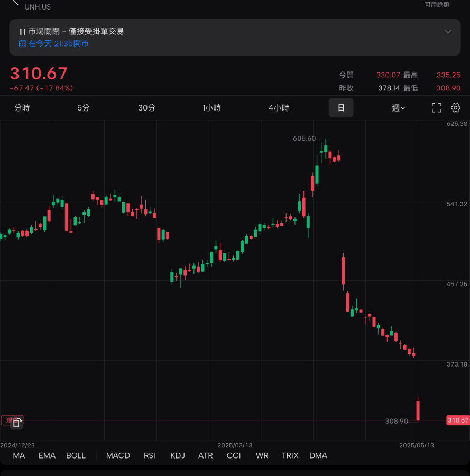Enable the BOLL bands indicator

click(x=76, y=455)
